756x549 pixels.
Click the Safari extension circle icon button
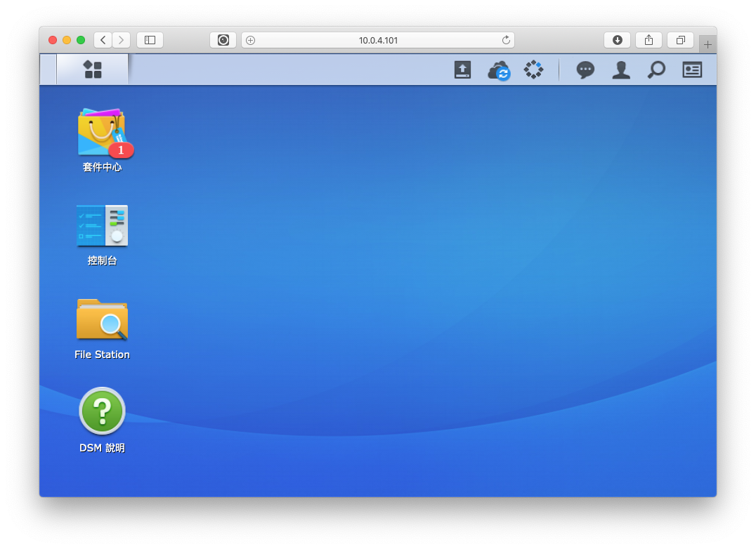click(223, 40)
